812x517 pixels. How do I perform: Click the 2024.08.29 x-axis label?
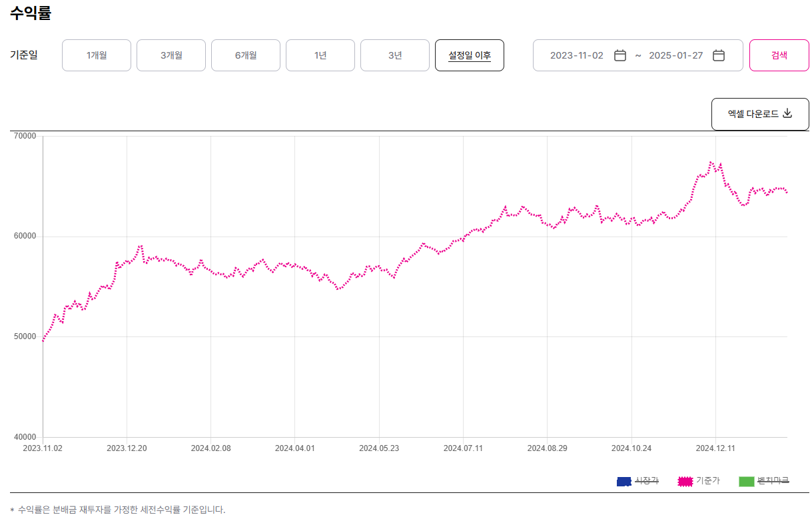coord(547,448)
